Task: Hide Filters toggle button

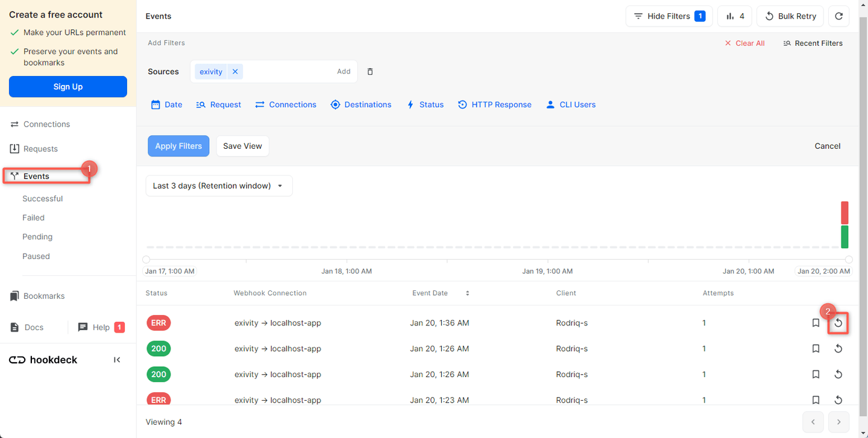Action: coord(668,16)
